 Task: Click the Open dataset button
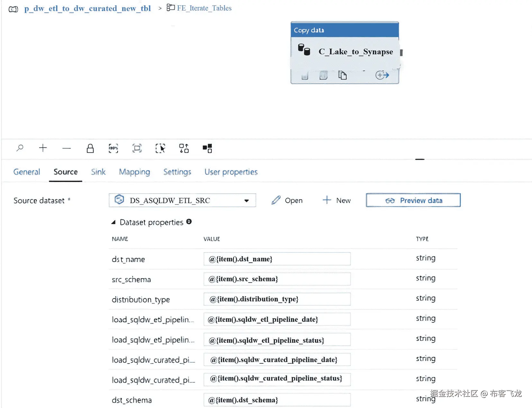click(x=287, y=200)
